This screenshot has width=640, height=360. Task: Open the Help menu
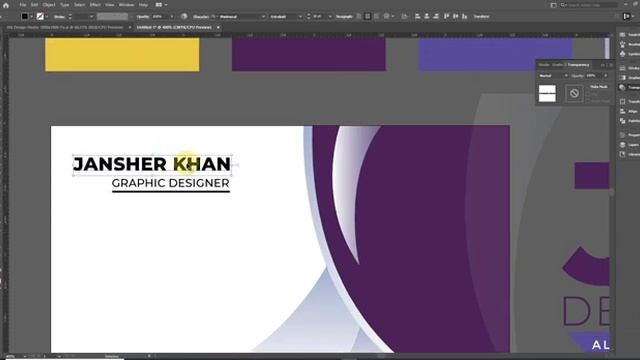143,5
